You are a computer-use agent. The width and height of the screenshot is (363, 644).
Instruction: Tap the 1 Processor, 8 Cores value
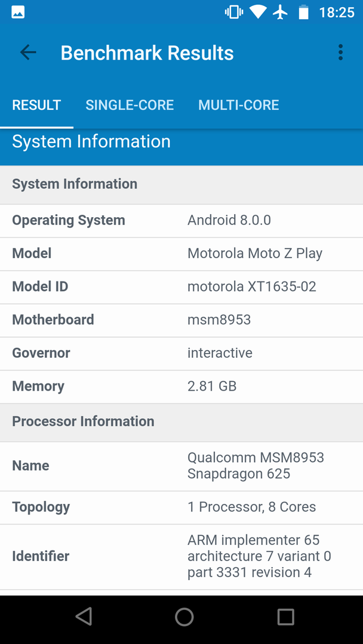pos(251,507)
